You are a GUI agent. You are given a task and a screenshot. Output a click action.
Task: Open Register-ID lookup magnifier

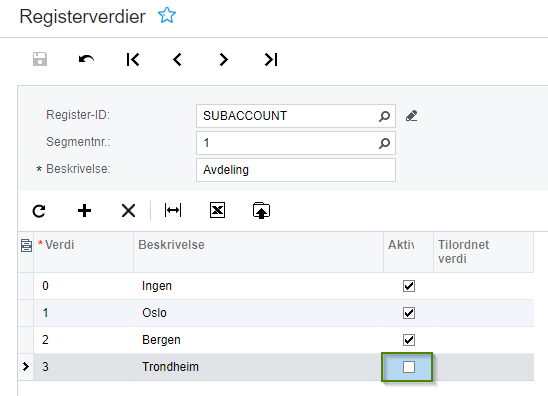tap(384, 116)
